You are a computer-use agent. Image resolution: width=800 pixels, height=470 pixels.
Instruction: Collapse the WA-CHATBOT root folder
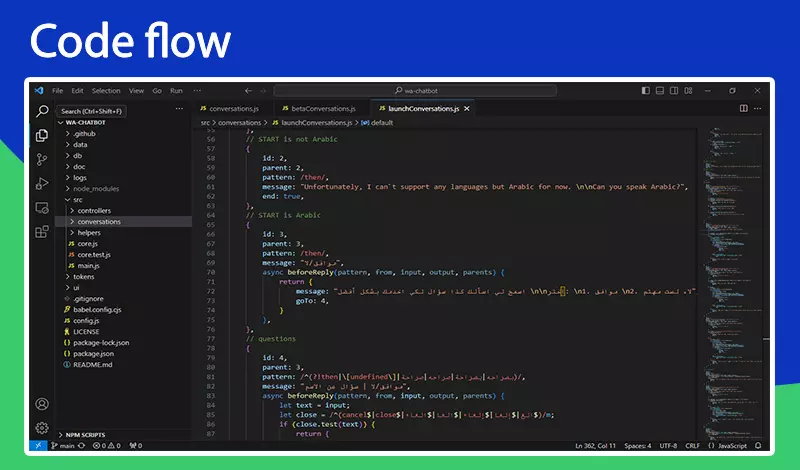pyautogui.click(x=123, y=122)
